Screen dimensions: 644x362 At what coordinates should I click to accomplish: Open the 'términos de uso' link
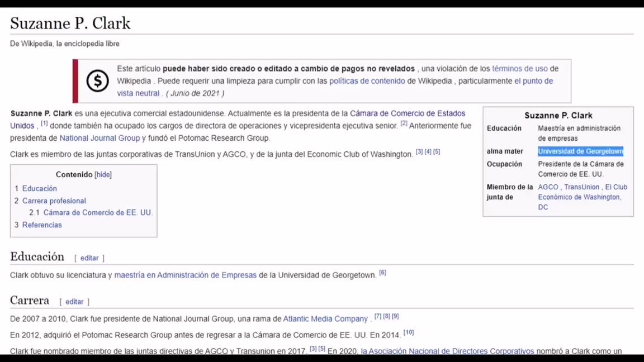(519, 69)
